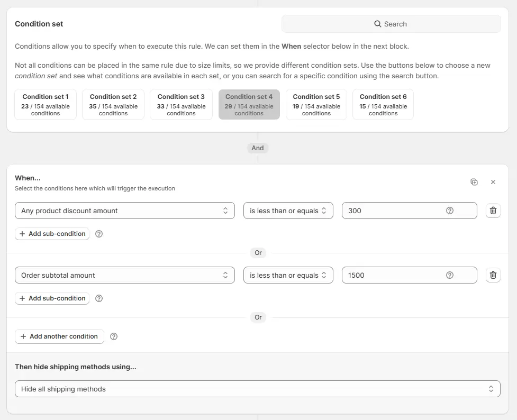Image resolution: width=517 pixels, height=420 pixels.
Task: Change operator for the 1500 subtotal condition
Action: (x=288, y=275)
